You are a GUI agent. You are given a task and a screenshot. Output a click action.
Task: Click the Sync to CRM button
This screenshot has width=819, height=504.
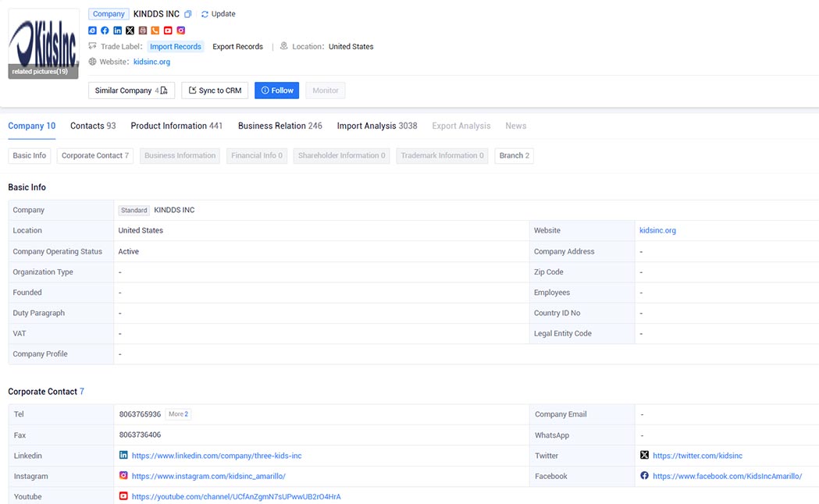[x=215, y=91]
